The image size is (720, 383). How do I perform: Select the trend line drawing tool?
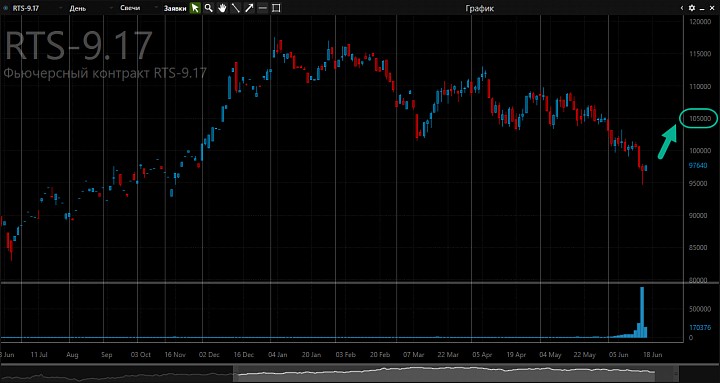pos(236,8)
